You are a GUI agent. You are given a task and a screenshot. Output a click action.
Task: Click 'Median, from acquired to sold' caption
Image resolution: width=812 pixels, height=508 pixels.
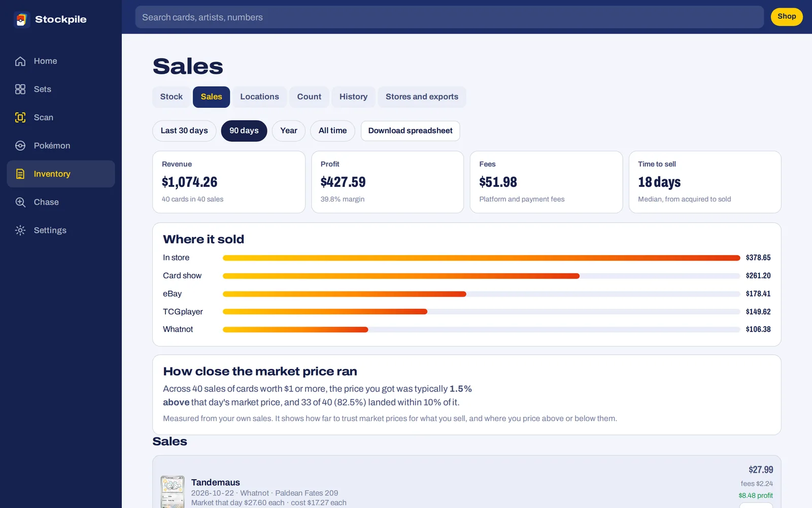pyautogui.click(x=684, y=200)
